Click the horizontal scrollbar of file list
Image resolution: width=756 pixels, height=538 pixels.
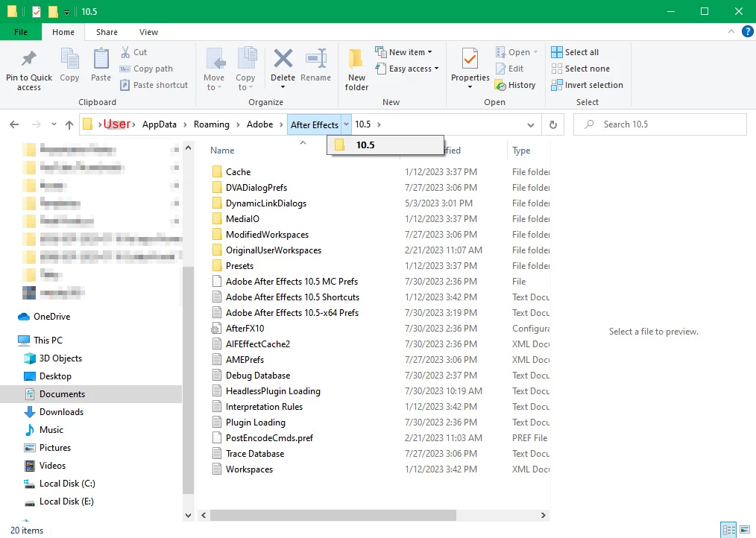tap(333, 516)
